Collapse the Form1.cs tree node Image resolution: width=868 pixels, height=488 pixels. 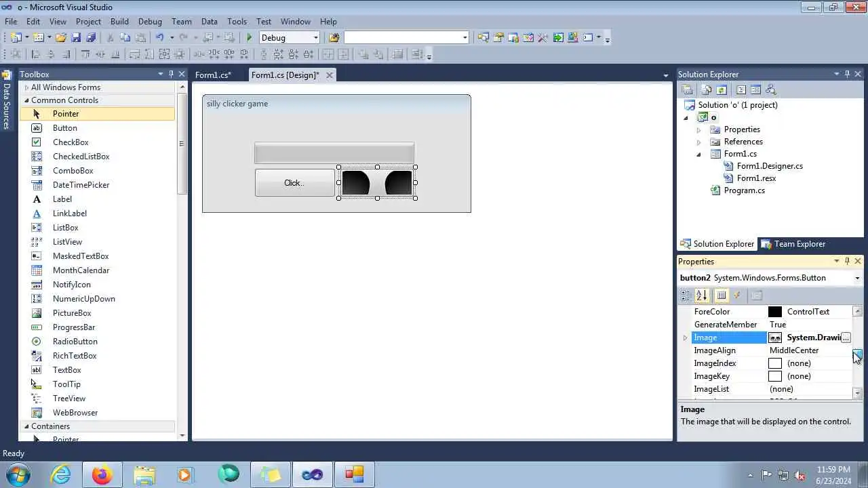[x=698, y=154]
